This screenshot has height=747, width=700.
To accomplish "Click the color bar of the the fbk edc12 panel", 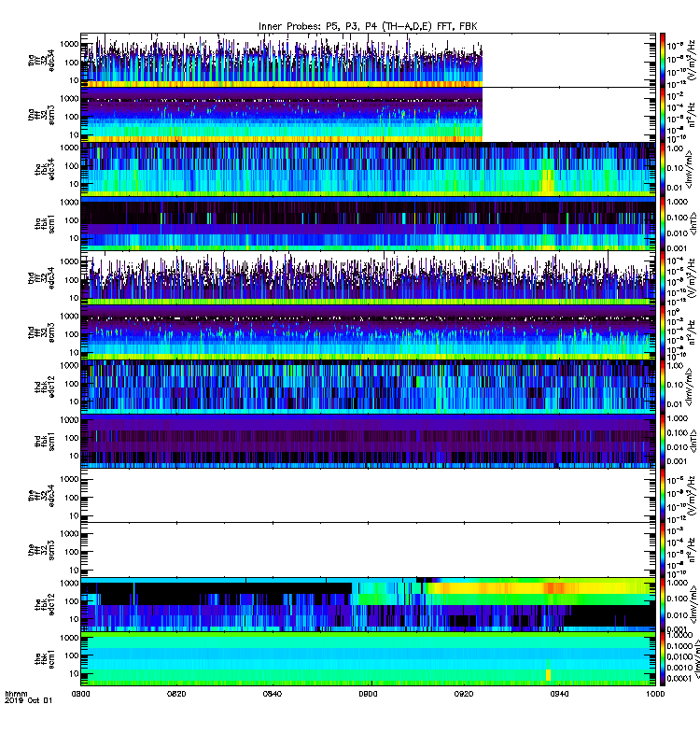I will tap(663, 604).
